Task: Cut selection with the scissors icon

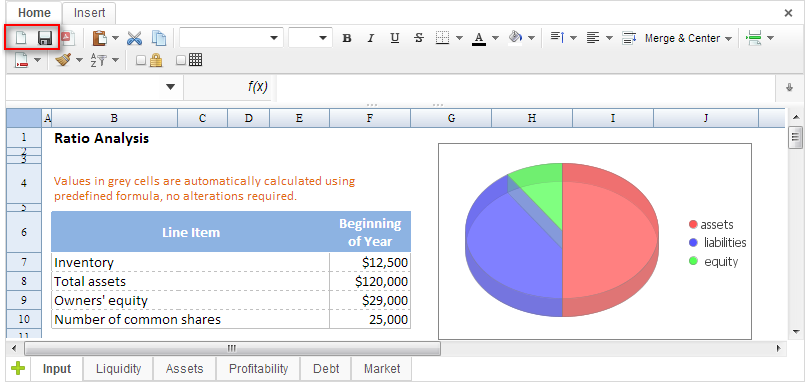Action: coord(134,38)
